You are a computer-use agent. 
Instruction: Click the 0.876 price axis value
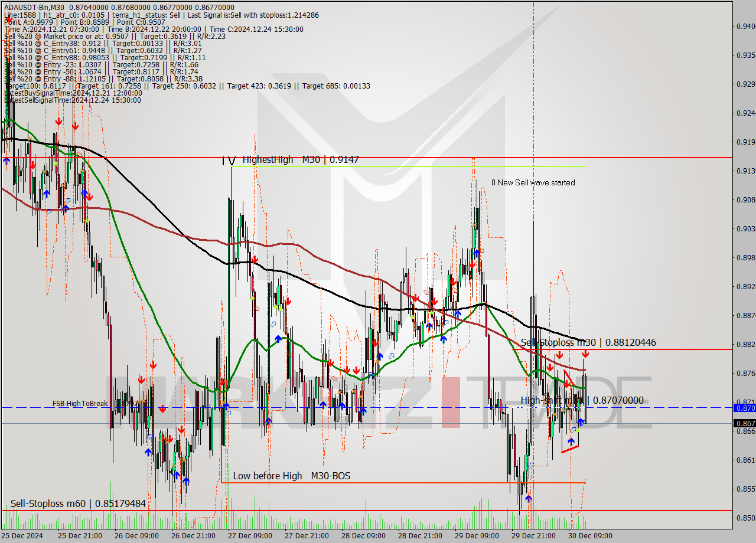pyautogui.click(x=745, y=373)
